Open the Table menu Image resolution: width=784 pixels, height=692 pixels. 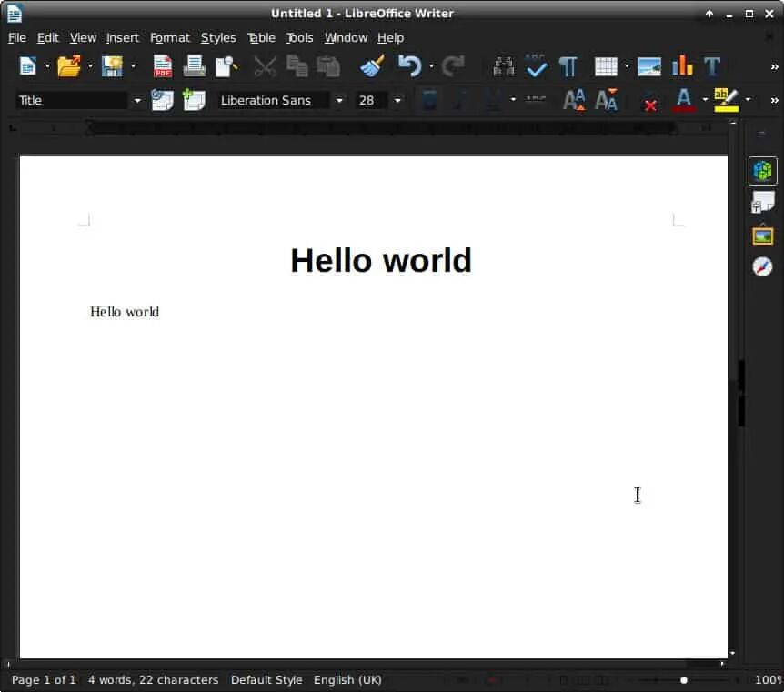261,37
